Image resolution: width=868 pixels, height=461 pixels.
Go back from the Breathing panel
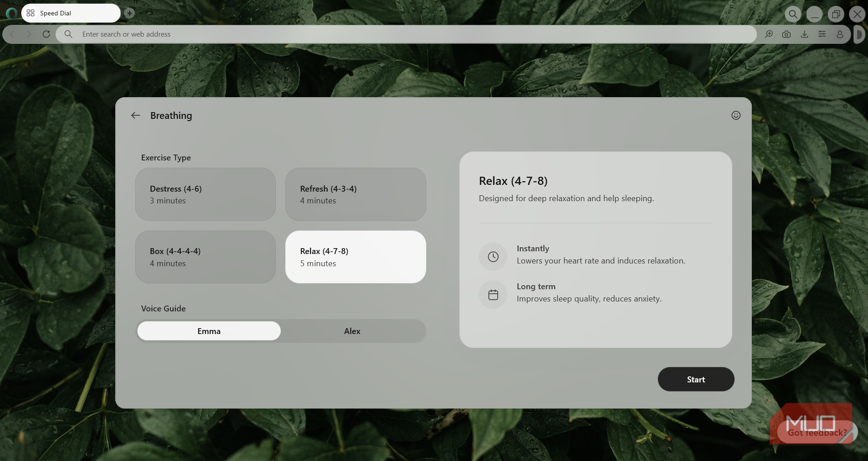(x=136, y=116)
